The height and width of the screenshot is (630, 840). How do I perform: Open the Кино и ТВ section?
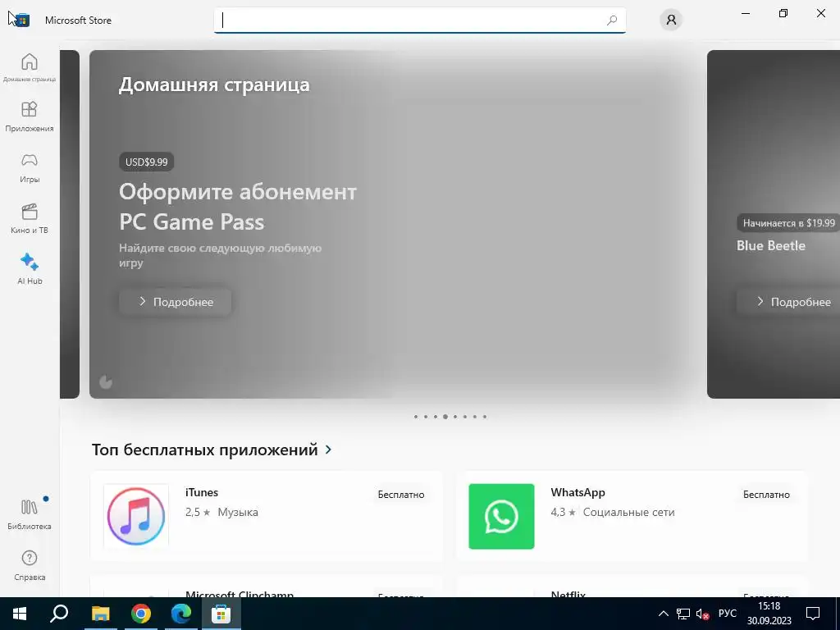coord(30,218)
